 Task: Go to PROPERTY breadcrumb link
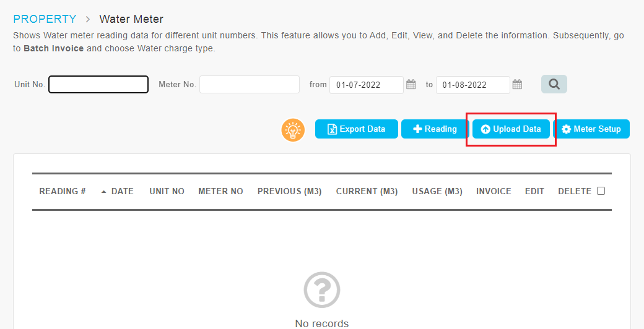click(45, 19)
